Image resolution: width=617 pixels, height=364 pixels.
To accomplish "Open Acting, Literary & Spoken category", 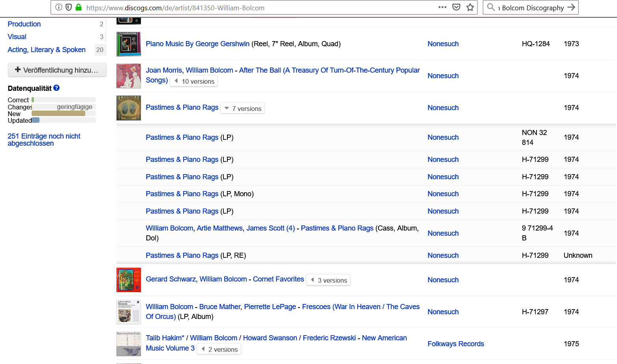I will 47,50.
